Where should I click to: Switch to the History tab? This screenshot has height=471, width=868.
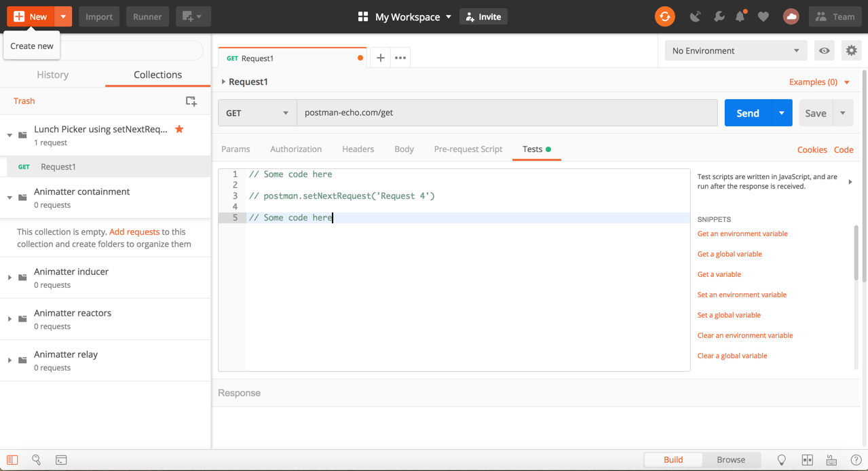click(53, 75)
